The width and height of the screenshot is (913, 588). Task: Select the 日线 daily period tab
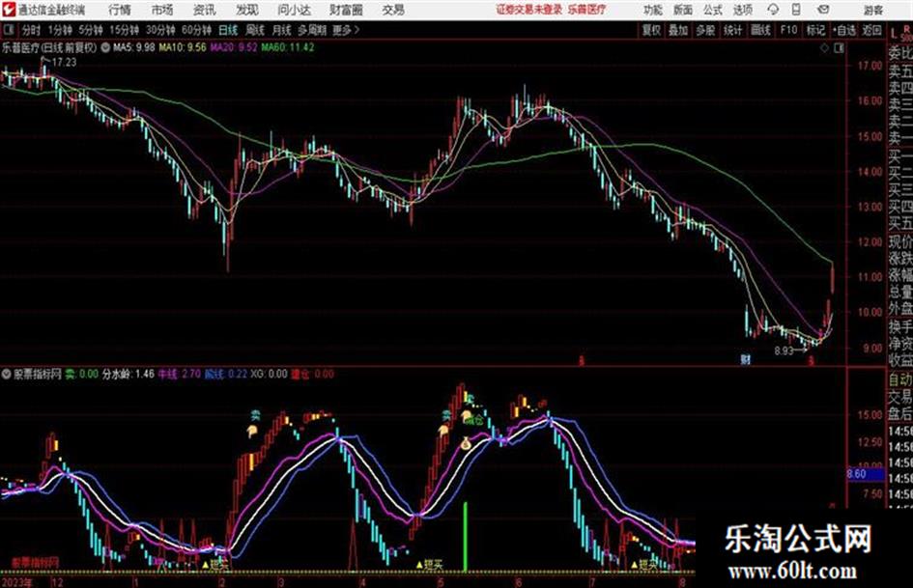tap(228, 30)
